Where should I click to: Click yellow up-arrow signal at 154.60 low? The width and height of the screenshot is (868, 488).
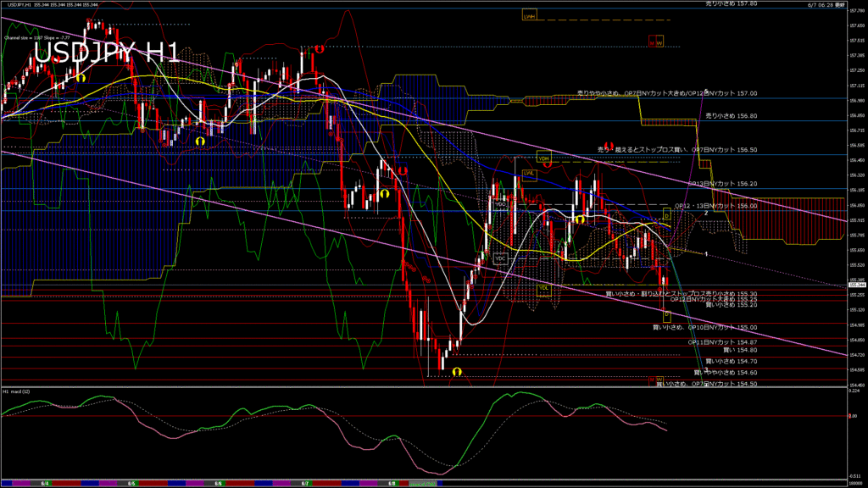(456, 372)
